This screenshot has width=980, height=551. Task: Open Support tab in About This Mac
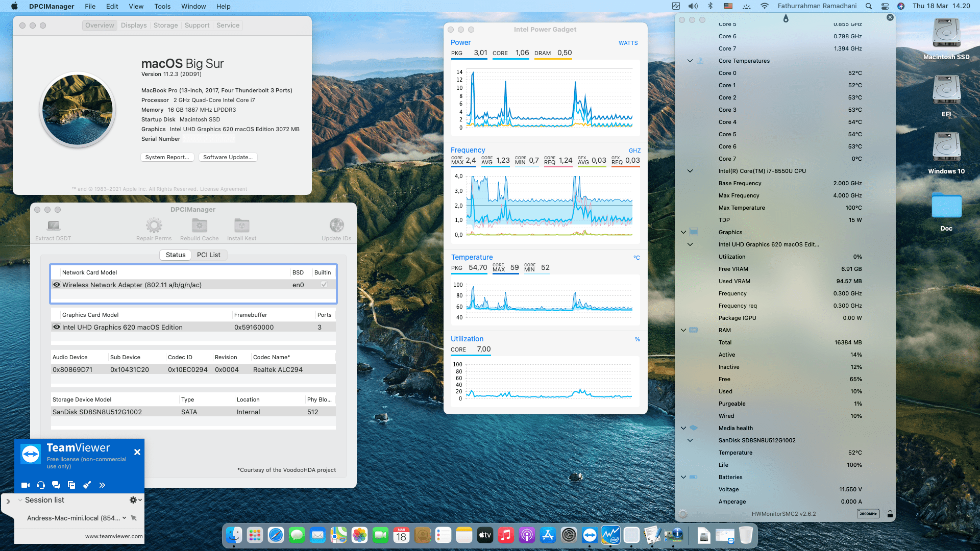197,25
